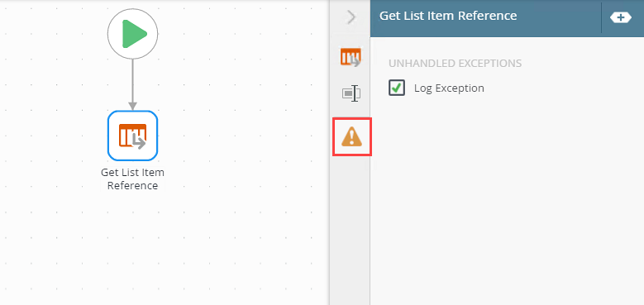The image size is (644, 305).
Task: Click the arrowhead entering the list item step
Action: (132, 106)
